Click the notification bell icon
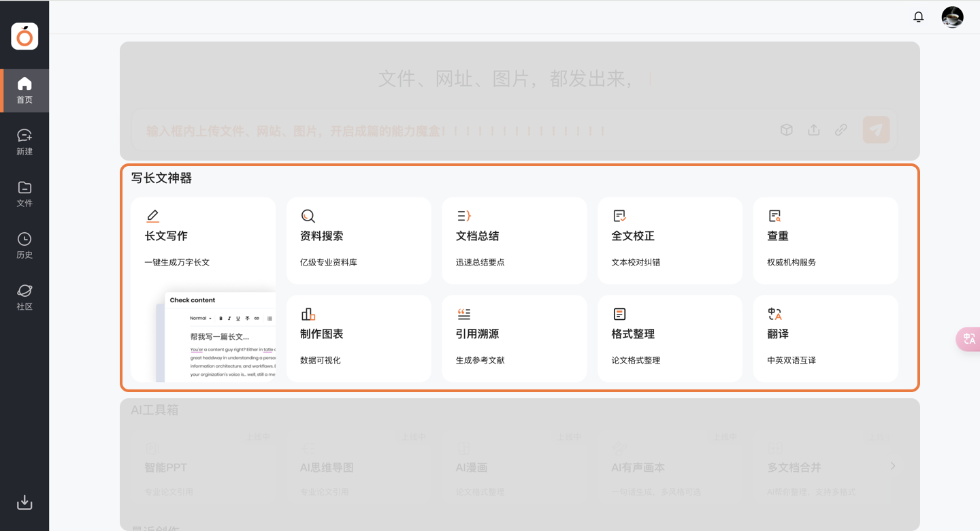This screenshot has height=531, width=980. click(x=918, y=17)
